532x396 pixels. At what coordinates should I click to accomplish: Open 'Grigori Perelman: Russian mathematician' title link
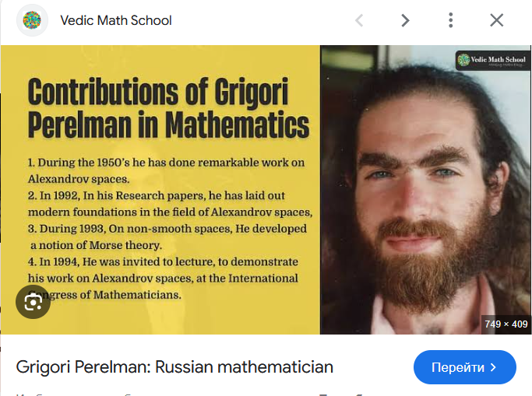click(x=174, y=367)
